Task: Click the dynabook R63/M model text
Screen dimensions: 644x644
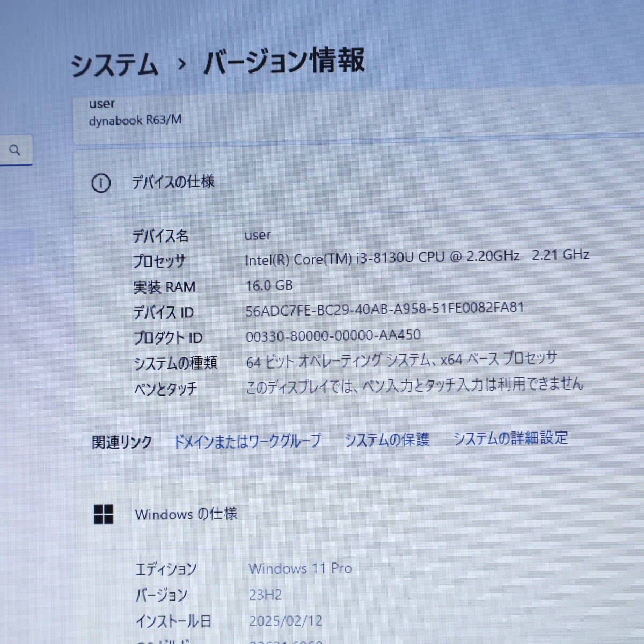Action: click(x=135, y=120)
